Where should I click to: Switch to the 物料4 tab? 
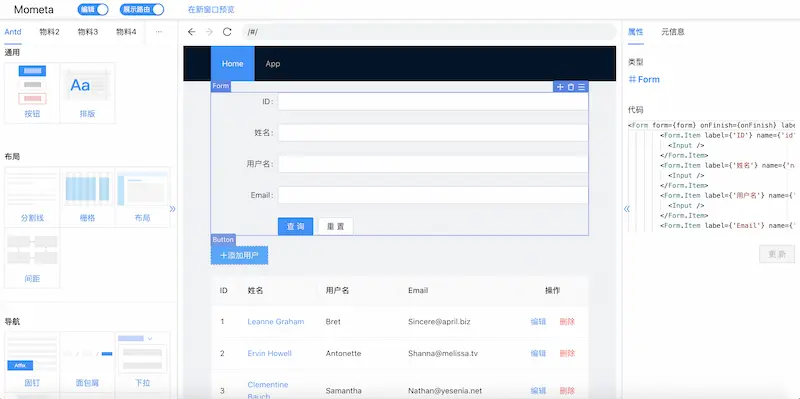point(126,32)
